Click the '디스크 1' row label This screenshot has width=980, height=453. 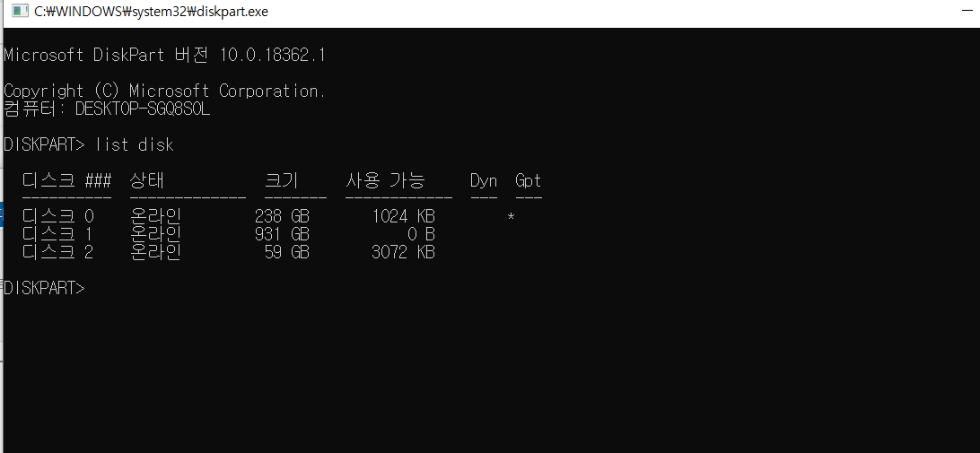pyautogui.click(x=58, y=235)
